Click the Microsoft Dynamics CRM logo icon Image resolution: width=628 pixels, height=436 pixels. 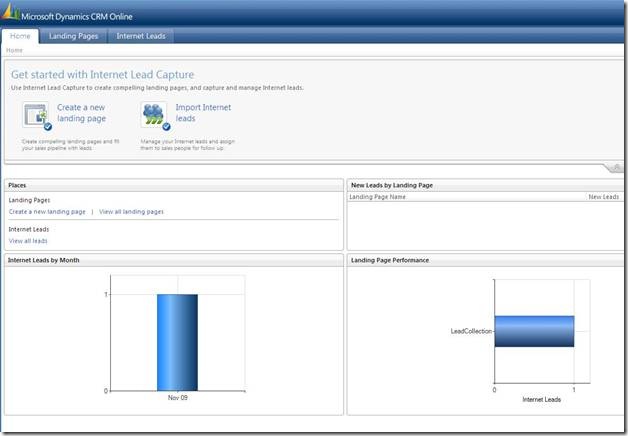tap(11, 14)
